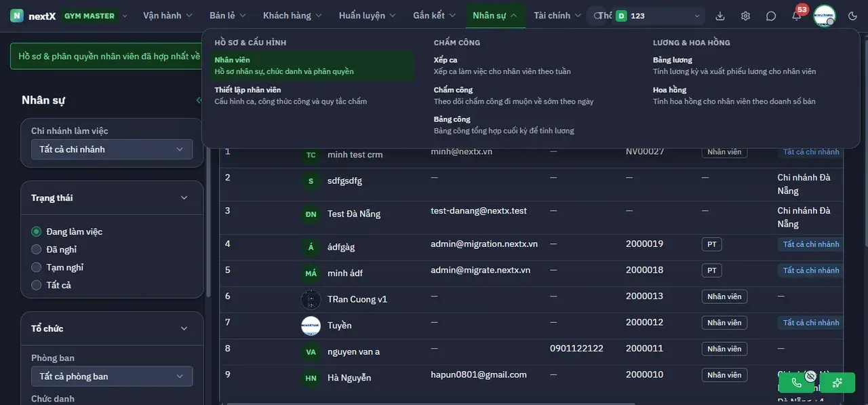Expand the Khách hàng menu
The height and width of the screenshot is (405, 868).
(294, 16)
